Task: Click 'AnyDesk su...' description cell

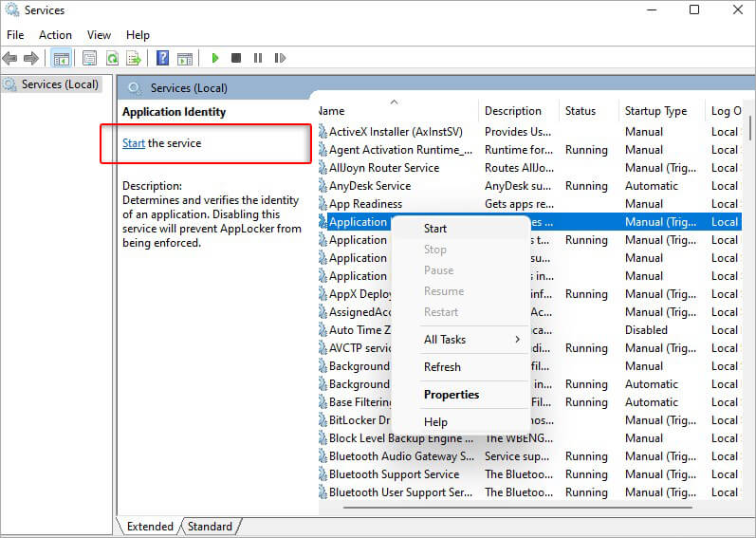Action: 518,186
